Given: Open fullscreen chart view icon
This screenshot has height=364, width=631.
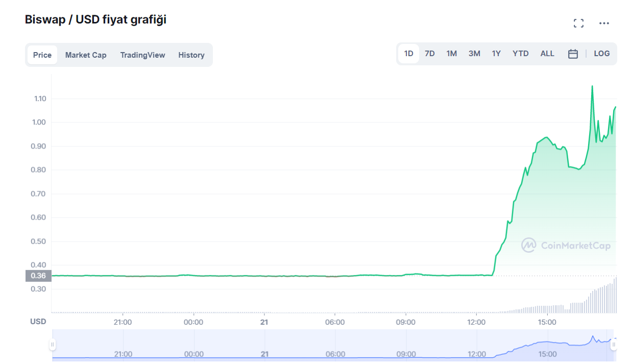Looking at the screenshot, I should (578, 23).
